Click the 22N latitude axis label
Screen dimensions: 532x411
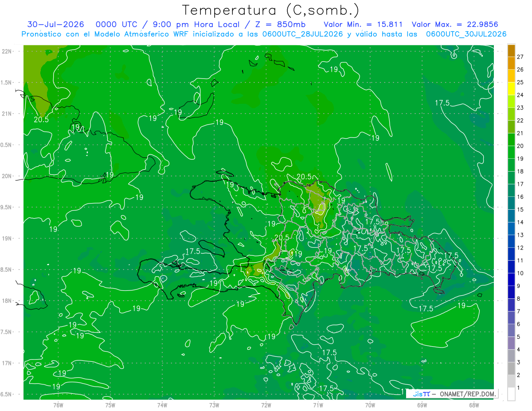[x=6, y=51]
